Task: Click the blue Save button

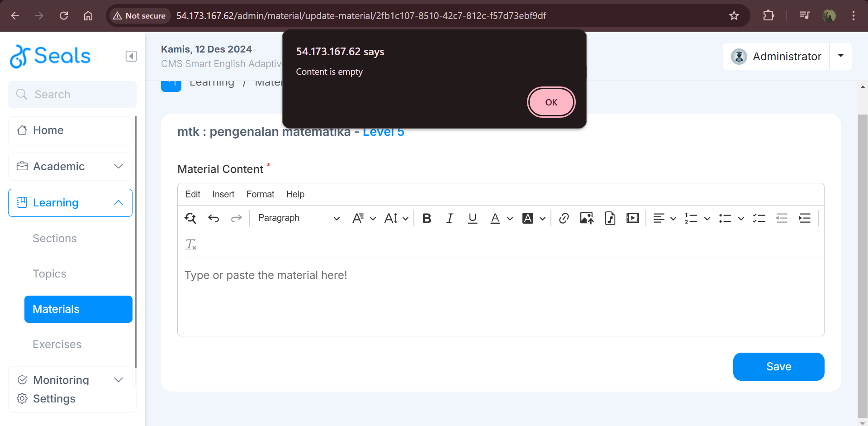Action: (778, 367)
